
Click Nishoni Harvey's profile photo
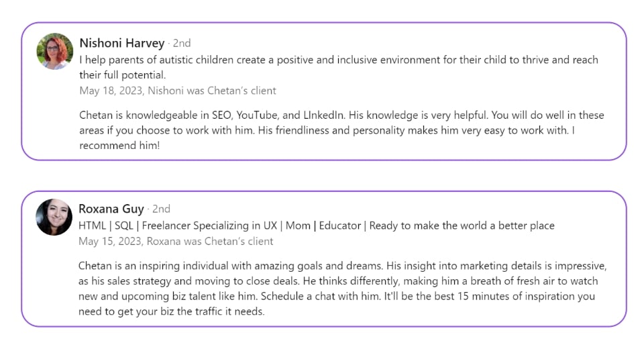[55, 51]
